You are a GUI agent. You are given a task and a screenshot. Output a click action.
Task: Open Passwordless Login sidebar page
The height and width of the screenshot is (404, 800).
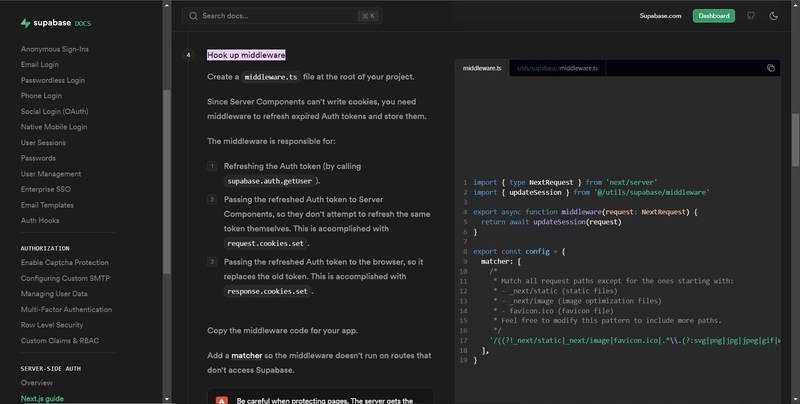pos(53,80)
